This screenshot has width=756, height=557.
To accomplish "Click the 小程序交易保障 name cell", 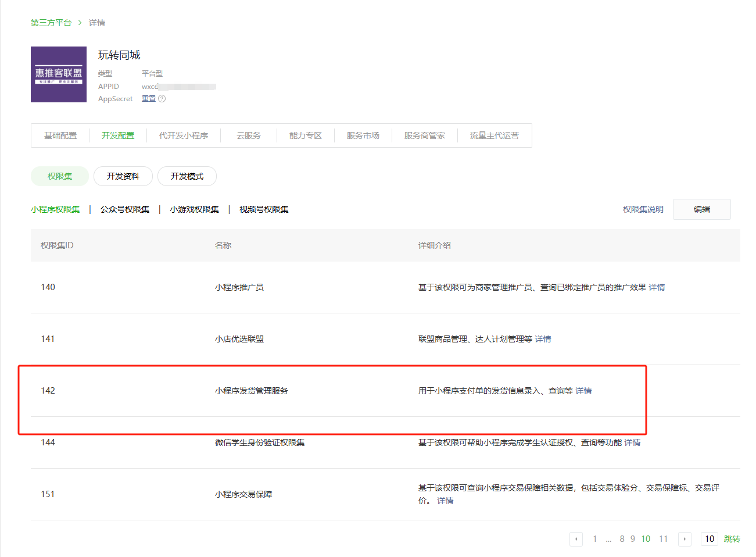I will pos(243,494).
